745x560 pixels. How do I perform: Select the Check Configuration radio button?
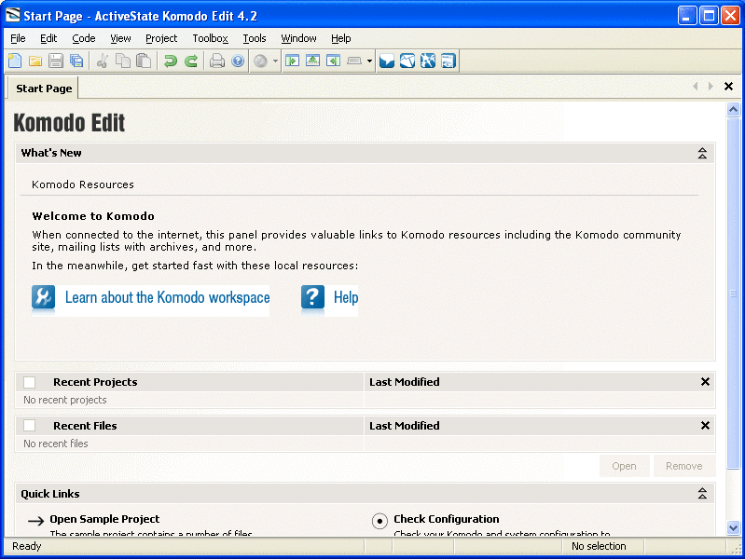point(379,521)
